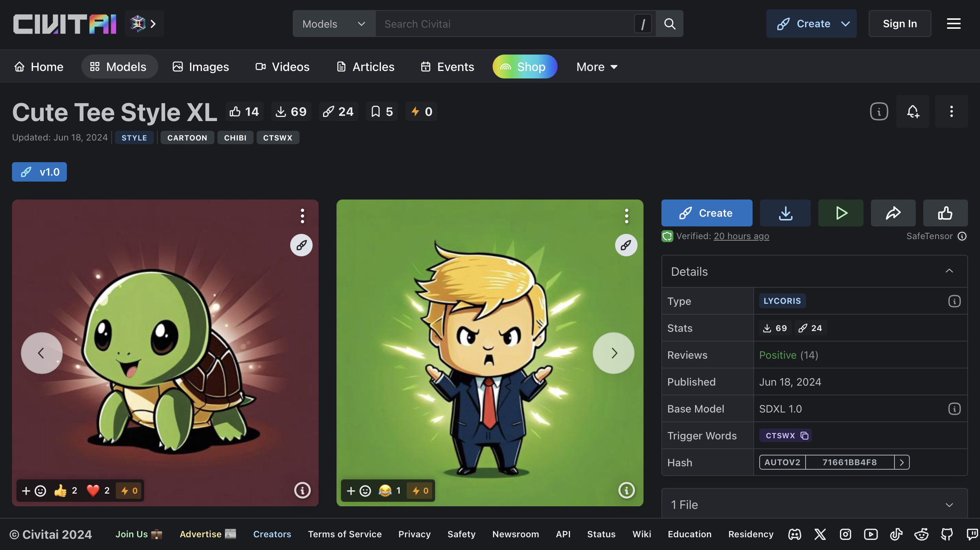This screenshot has width=980, height=550.
Task: Open the More navigation menu
Action: point(596,67)
